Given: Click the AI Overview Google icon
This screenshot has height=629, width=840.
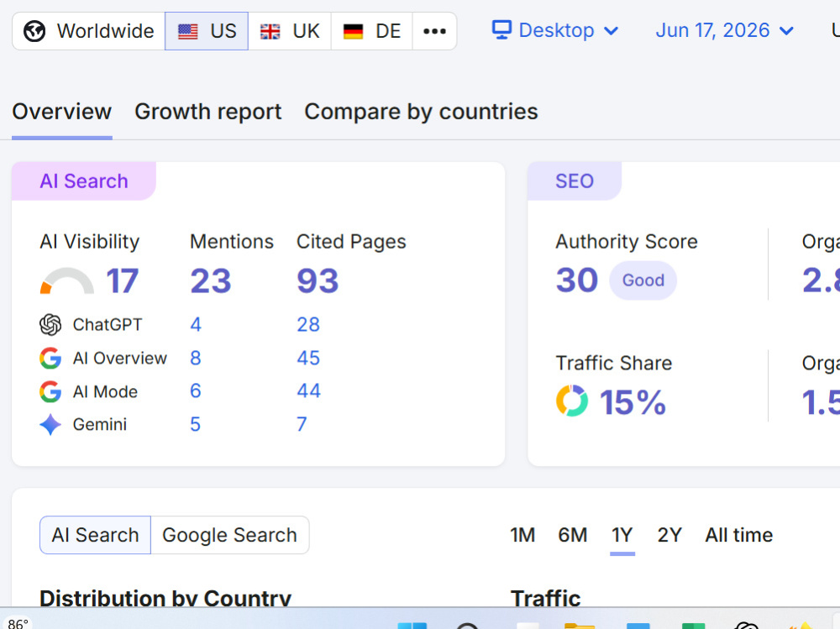Looking at the screenshot, I should (50, 358).
